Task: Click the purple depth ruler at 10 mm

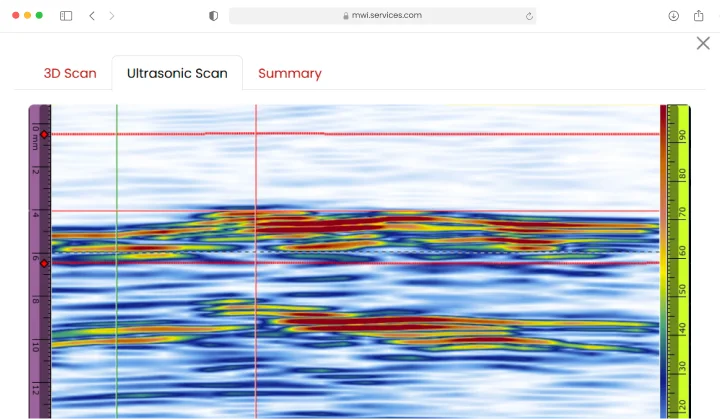Action: (x=38, y=346)
